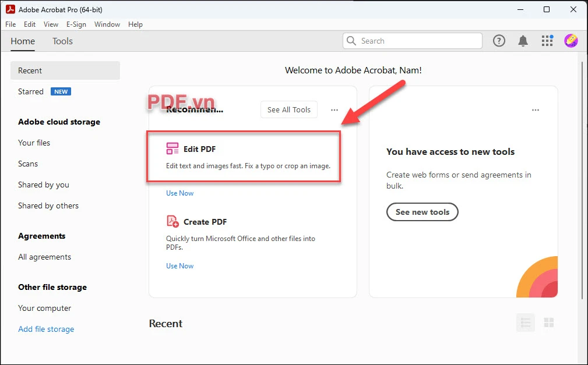Open Shared by you
Screen dimensions: 588x365
click(44, 185)
